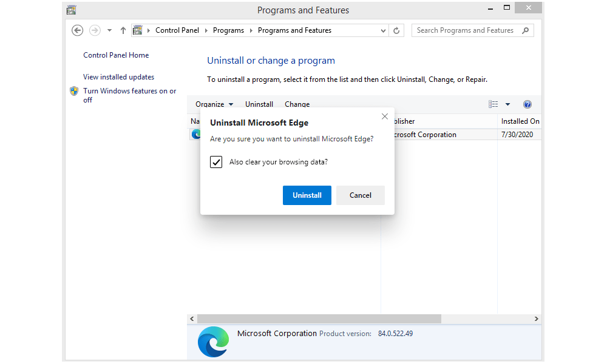Minimize the Programs and Features window

click(490, 8)
